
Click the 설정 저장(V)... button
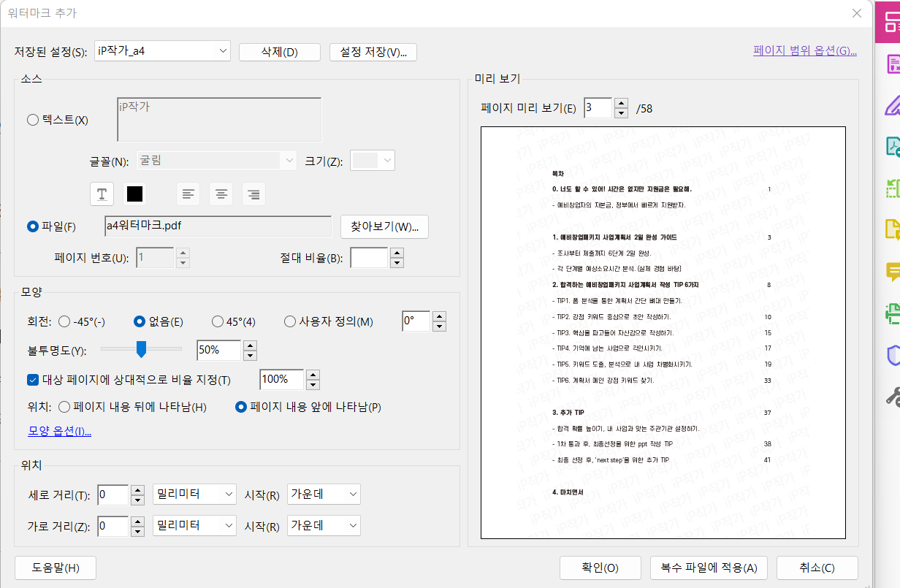tap(373, 52)
